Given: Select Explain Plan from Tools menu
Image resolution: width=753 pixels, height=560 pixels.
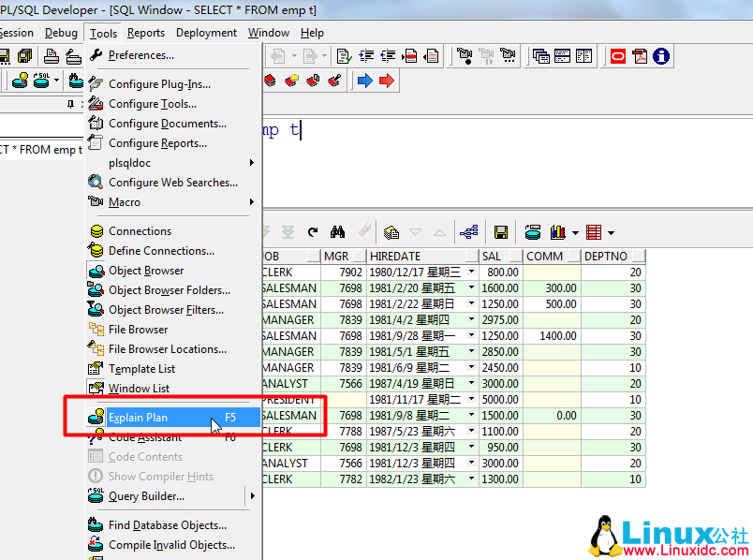Looking at the screenshot, I should (x=139, y=418).
